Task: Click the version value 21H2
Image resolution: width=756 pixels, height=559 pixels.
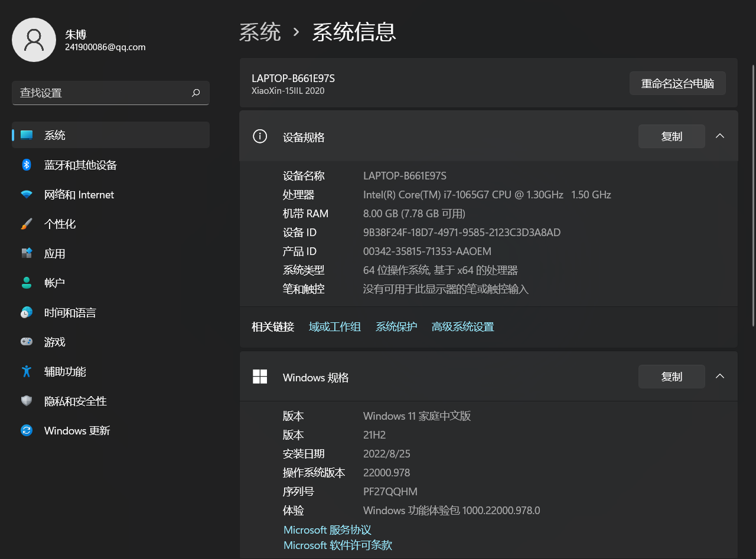Action: 374,435
